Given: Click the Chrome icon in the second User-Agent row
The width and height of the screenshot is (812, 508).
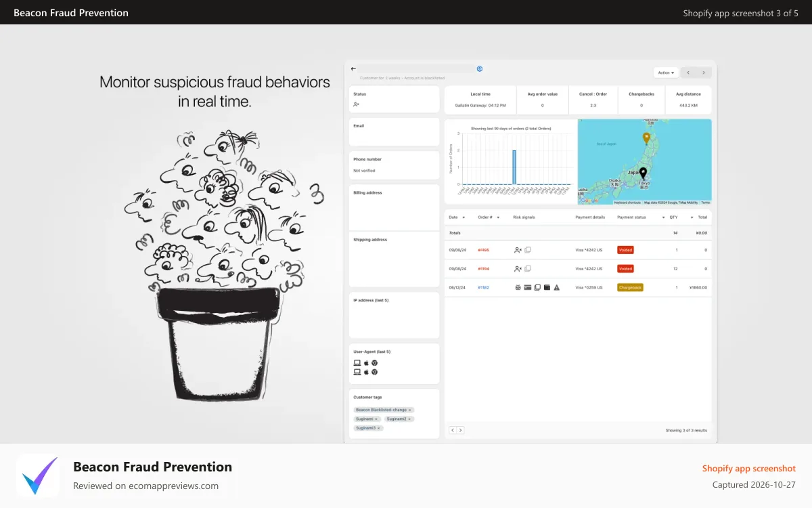Looking at the screenshot, I should (x=374, y=372).
